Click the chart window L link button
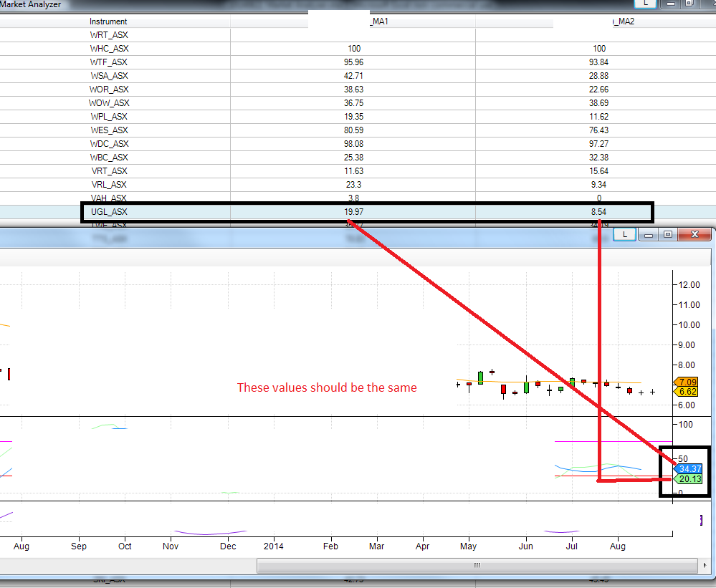This screenshot has width=716, height=588. click(x=625, y=234)
